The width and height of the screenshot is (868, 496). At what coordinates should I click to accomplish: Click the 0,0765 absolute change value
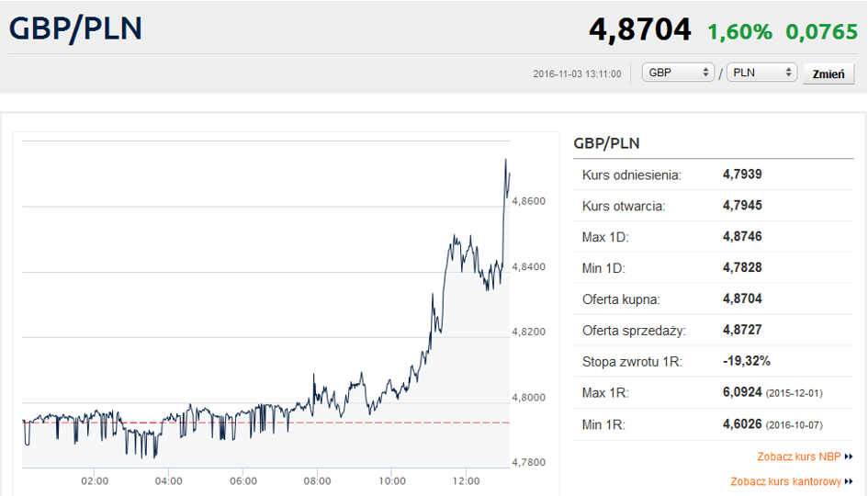coord(821,32)
